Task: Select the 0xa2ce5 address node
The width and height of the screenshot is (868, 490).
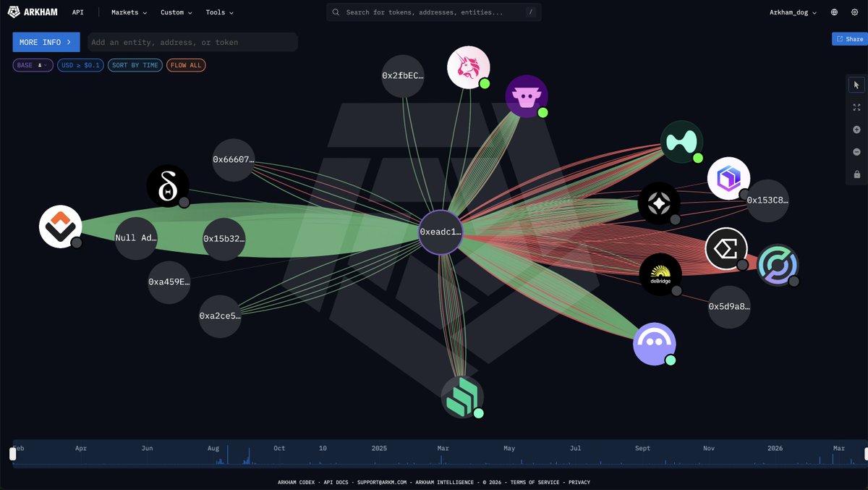Action: click(220, 316)
